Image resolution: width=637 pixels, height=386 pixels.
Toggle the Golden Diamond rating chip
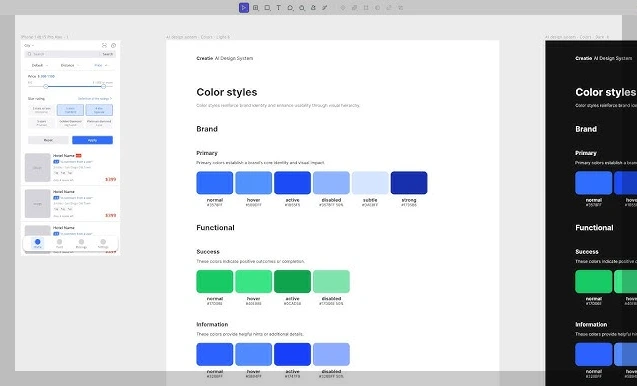pos(70,123)
